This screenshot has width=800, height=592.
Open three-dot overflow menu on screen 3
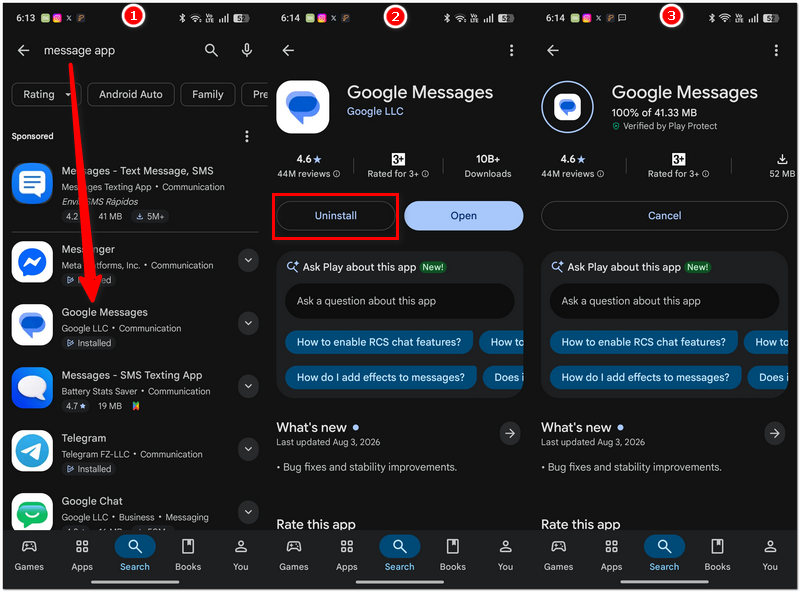(x=776, y=50)
